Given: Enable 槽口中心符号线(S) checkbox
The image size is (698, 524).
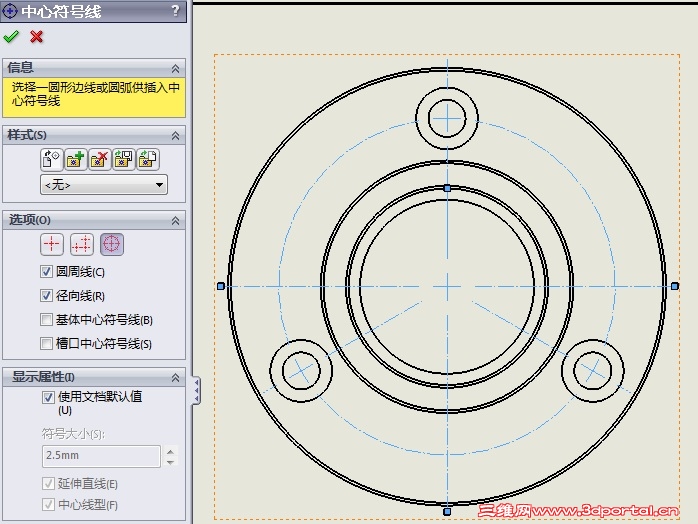Looking at the screenshot, I should coord(46,343).
